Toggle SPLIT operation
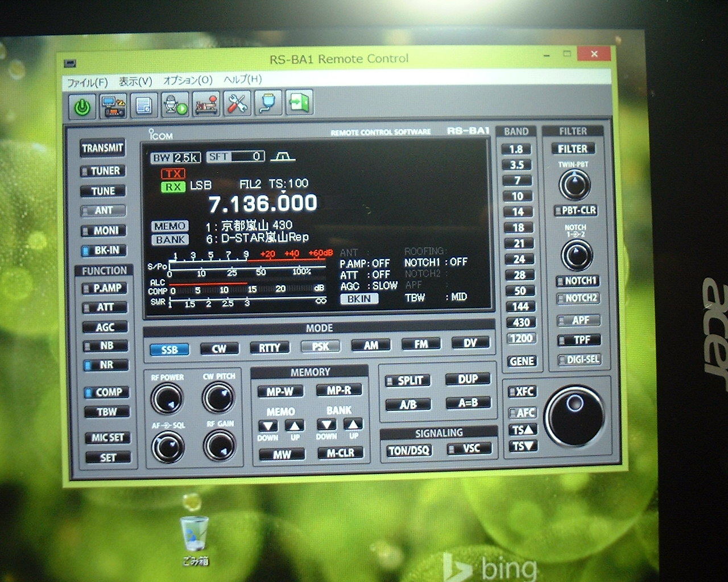The image size is (728, 582). pyautogui.click(x=408, y=381)
